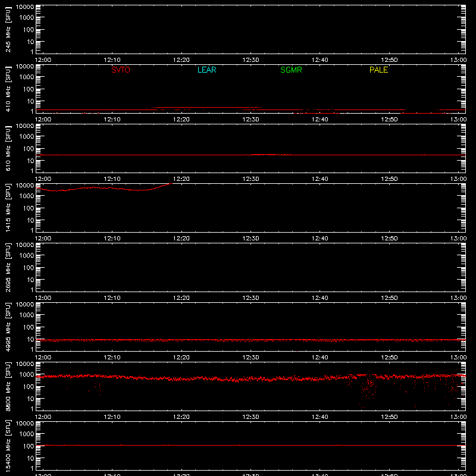This screenshot has width=476, height=476.
Task: Click 100 y-axis label of 15400 MHz panel
Action: (x=29, y=446)
